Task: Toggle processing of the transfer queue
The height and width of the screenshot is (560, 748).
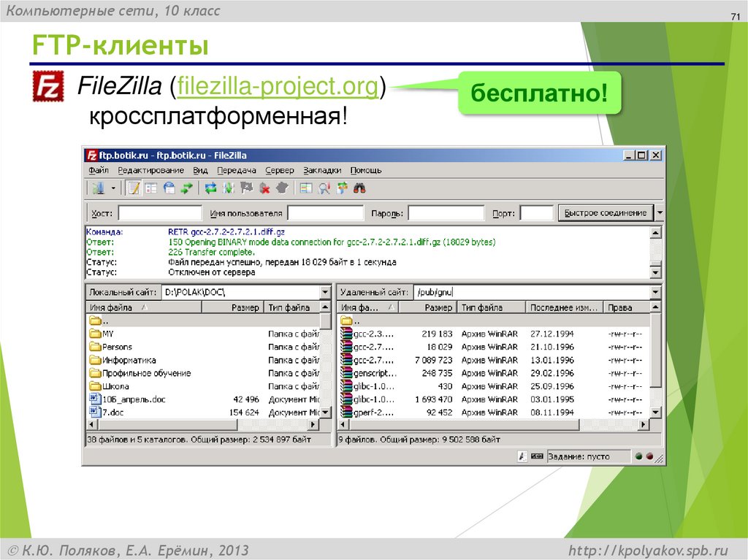Action: pyautogui.click(x=229, y=188)
